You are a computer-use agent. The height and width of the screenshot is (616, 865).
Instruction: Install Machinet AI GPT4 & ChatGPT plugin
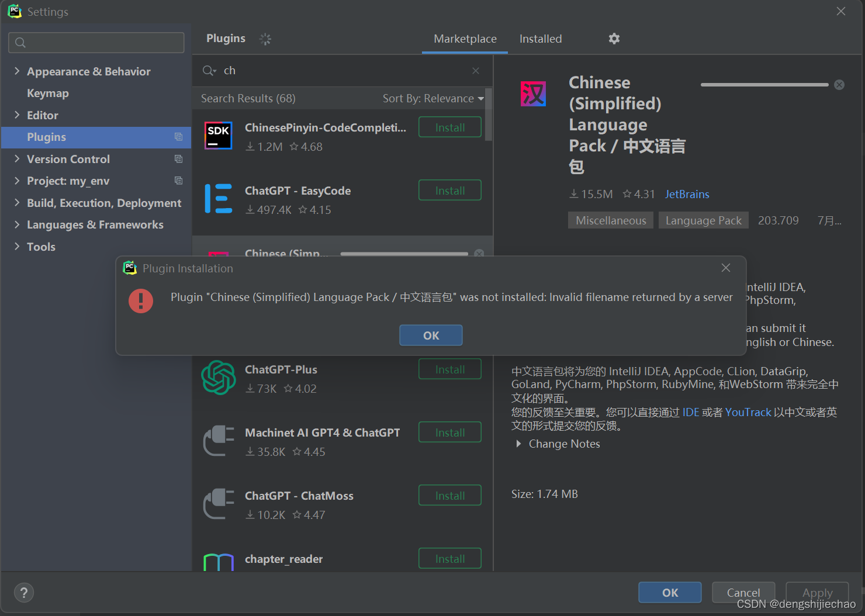450,432
